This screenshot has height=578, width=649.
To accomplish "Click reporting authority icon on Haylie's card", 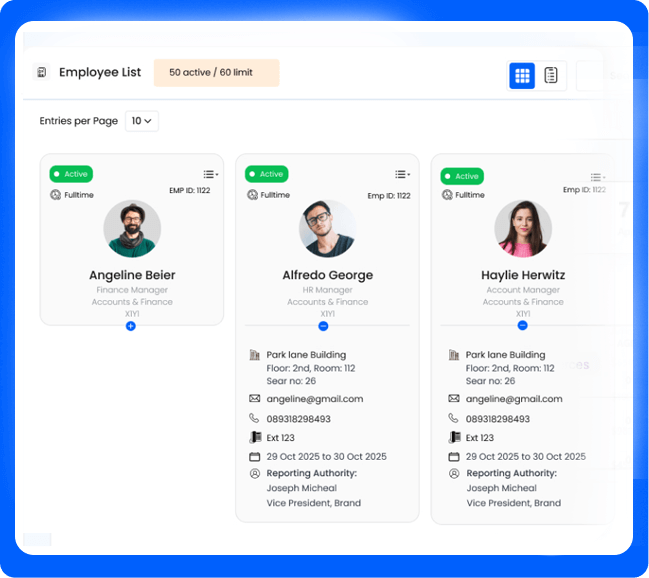I will pos(453,474).
